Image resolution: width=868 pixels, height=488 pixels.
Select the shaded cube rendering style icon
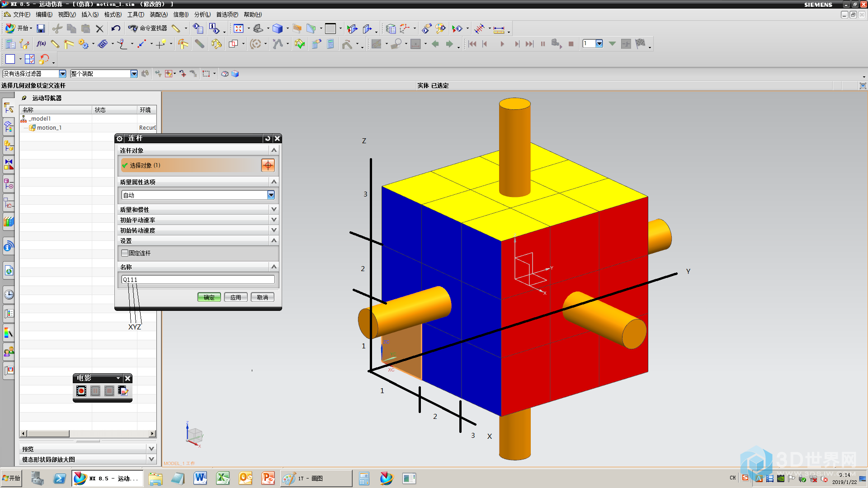pos(278,28)
